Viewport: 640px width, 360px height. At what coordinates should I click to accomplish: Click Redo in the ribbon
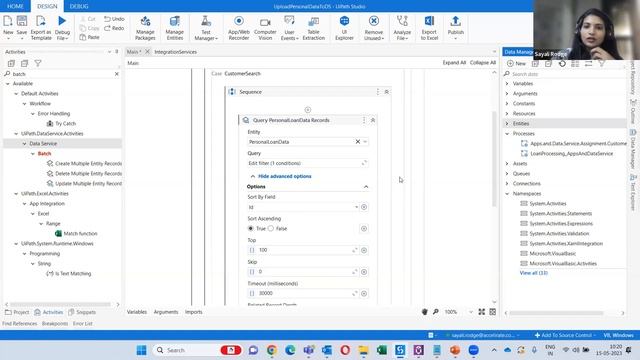114,28
